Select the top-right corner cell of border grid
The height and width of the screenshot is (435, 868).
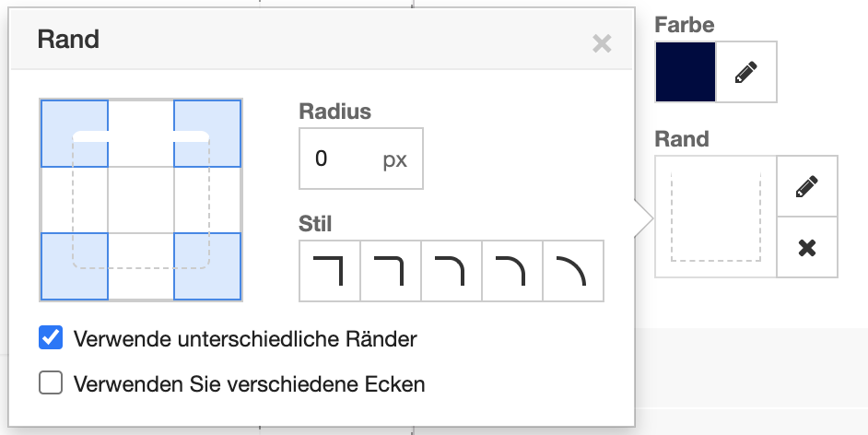pos(207,133)
